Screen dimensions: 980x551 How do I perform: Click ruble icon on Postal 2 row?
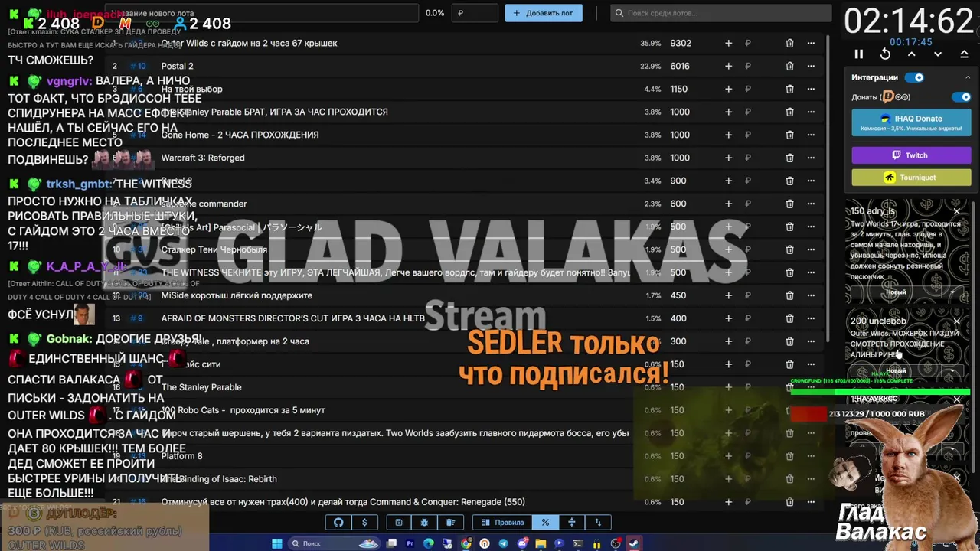[748, 67]
